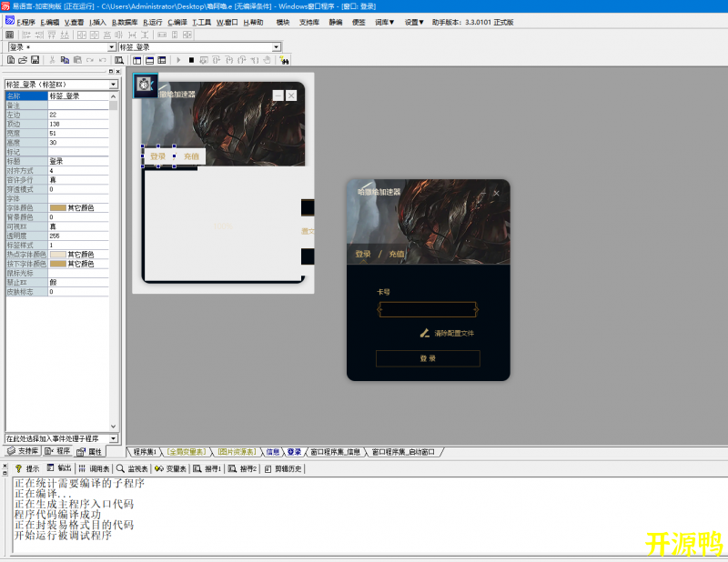The image size is (728, 562).
Task: Click the Open file toolbar icon
Action: point(22,60)
